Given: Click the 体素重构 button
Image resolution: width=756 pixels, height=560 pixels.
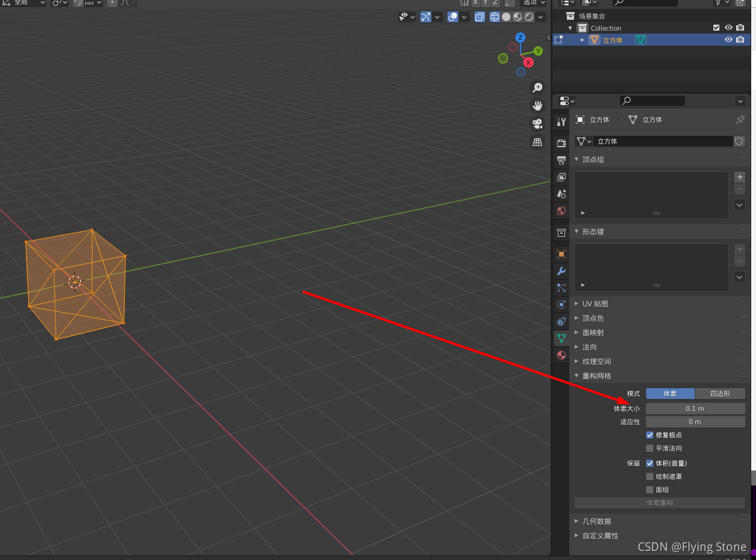Looking at the screenshot, I should [660, 503].
